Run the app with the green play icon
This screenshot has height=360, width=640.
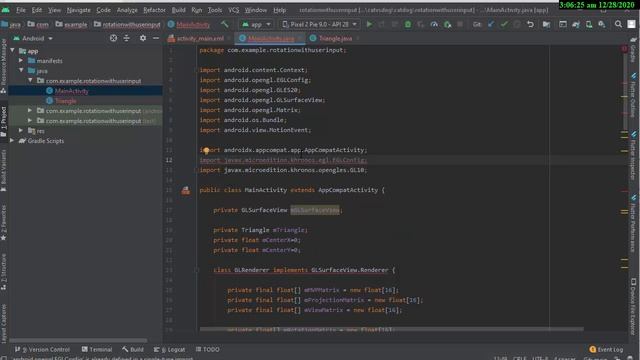coord(369,24)
